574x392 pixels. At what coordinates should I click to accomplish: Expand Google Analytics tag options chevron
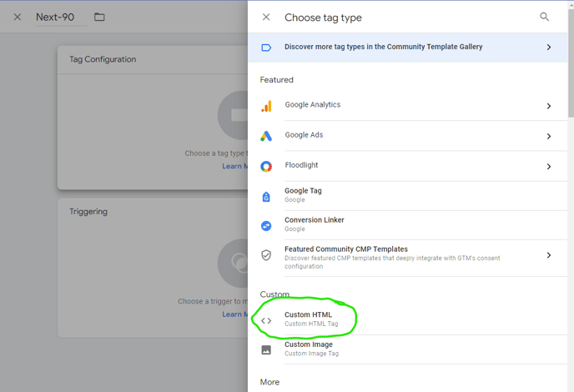[548, 106]
